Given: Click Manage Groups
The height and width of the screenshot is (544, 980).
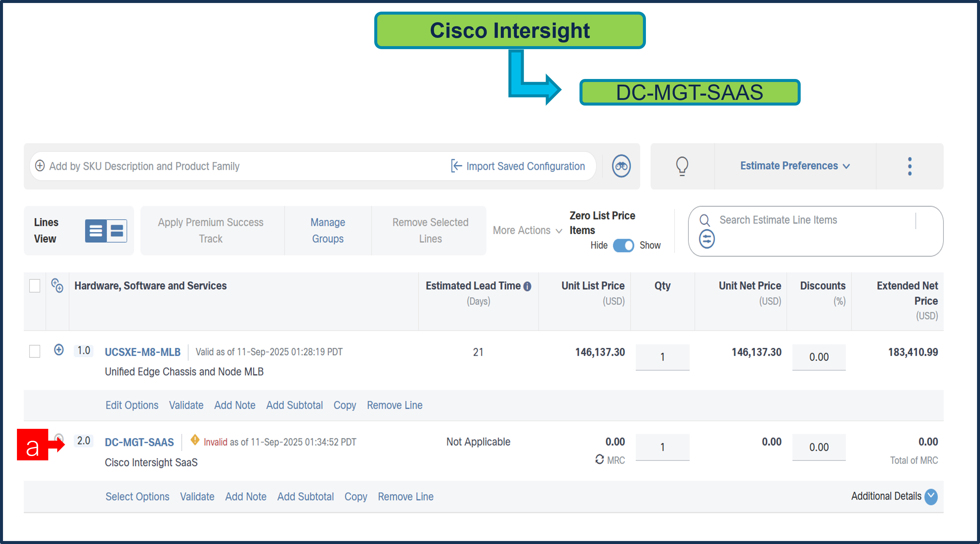Looking at the screenshot, I should point(327,230).
